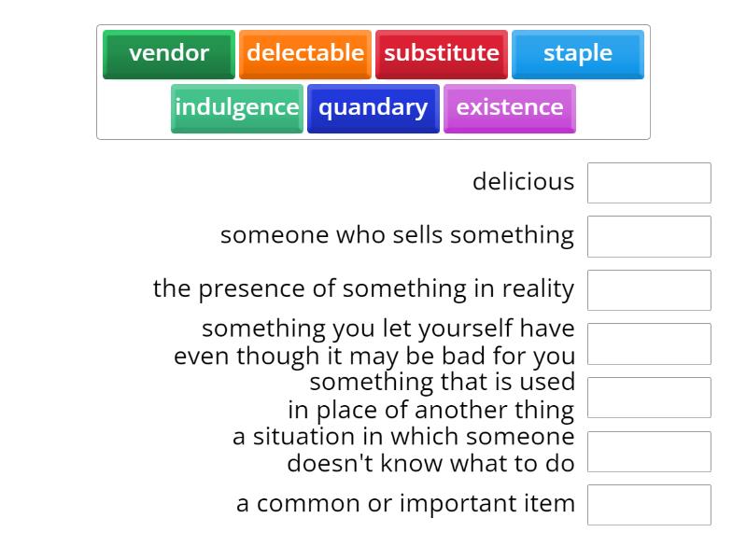The height and width of the screenshot is (560, 747).
Task: Click the someone who sells something definition
Action: (x=397, y=235)
